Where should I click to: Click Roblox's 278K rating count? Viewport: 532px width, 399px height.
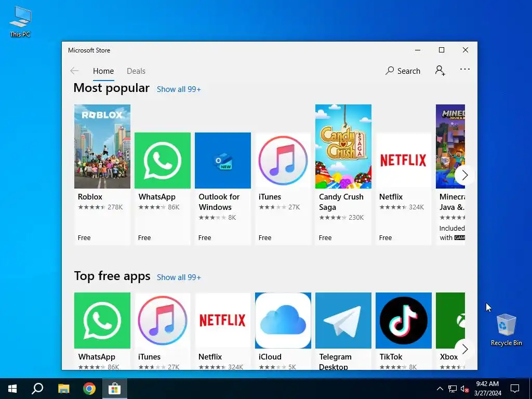click(115, 207)
